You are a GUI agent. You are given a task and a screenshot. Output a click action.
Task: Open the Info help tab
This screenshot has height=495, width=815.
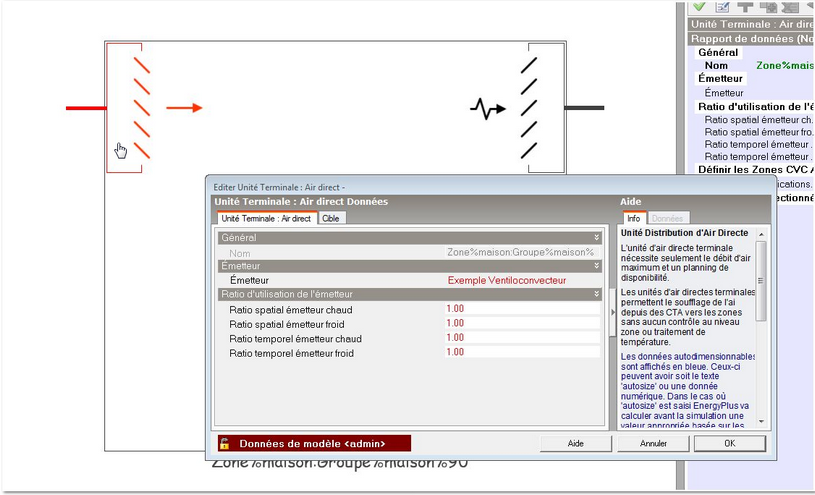[633, 218]
